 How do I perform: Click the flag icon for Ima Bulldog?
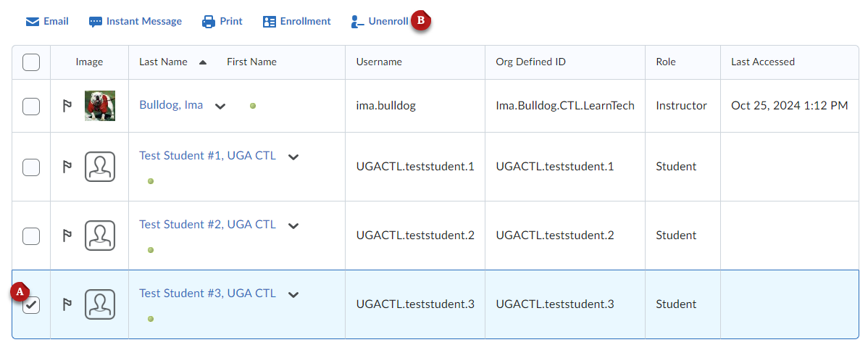[67, 106]
